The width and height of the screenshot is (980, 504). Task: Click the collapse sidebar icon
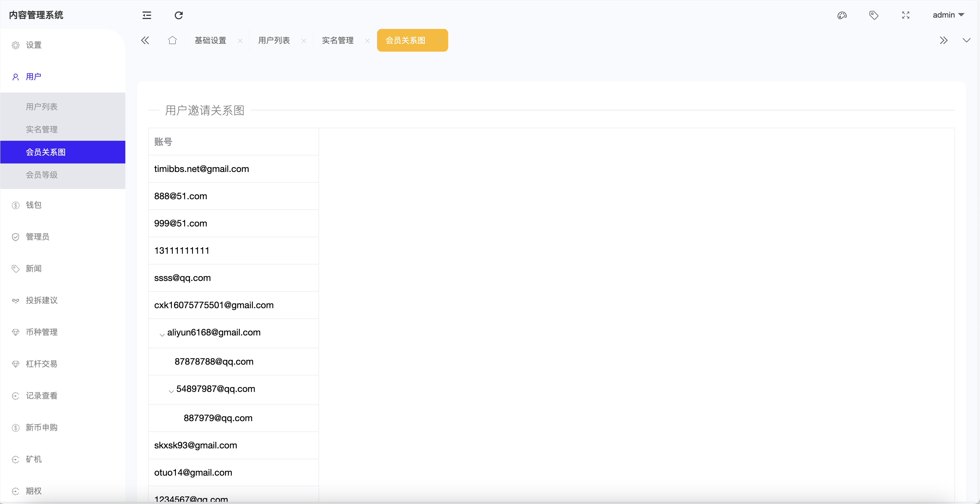pos(147,15)
